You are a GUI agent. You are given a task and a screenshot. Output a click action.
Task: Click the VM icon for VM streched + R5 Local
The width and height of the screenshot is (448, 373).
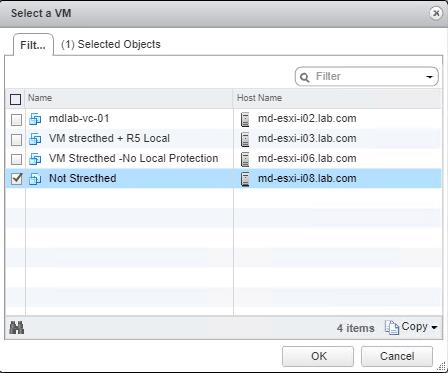click(35, 139)
